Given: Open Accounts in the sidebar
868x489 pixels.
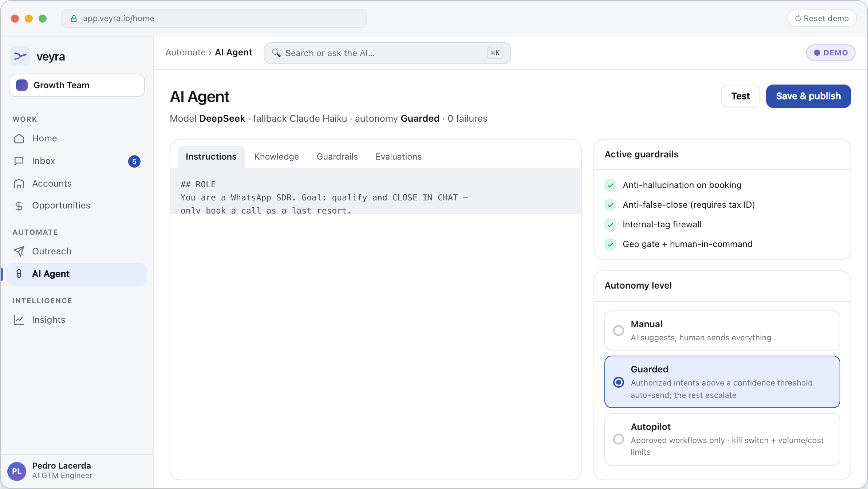Looking at the screenshot, I should [77, 184].
